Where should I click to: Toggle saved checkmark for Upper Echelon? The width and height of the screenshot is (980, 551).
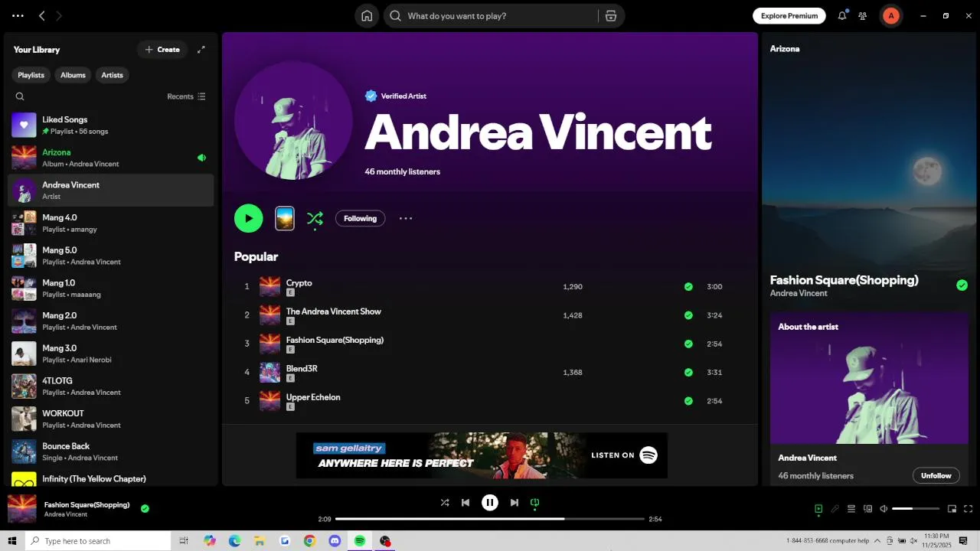coord(688,401)
